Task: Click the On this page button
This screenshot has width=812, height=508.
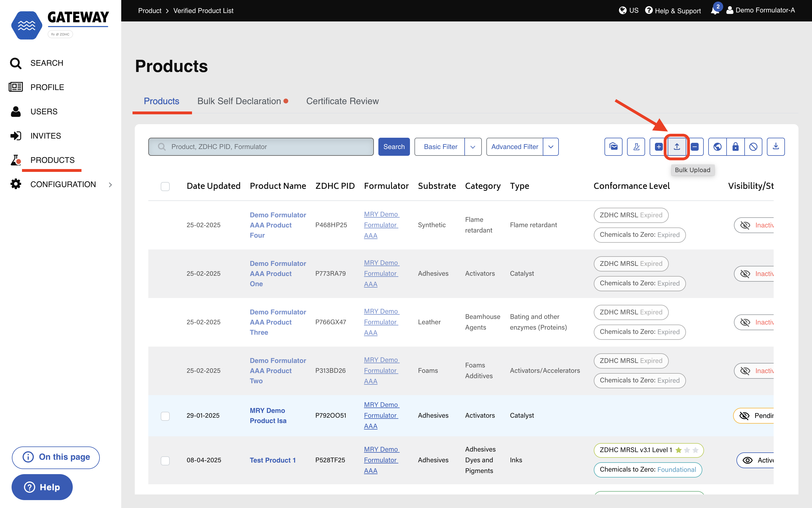Action: tap(56, 457)
